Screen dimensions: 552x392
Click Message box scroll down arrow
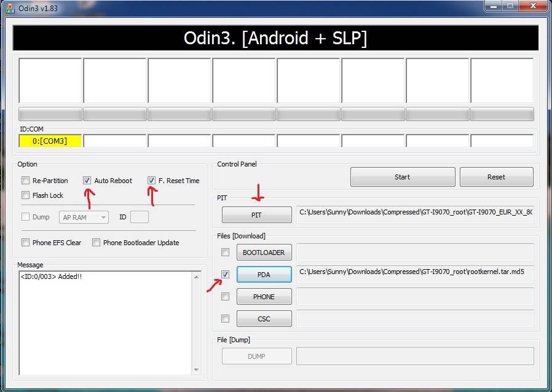pyautogui.click(x=196, y=369)
